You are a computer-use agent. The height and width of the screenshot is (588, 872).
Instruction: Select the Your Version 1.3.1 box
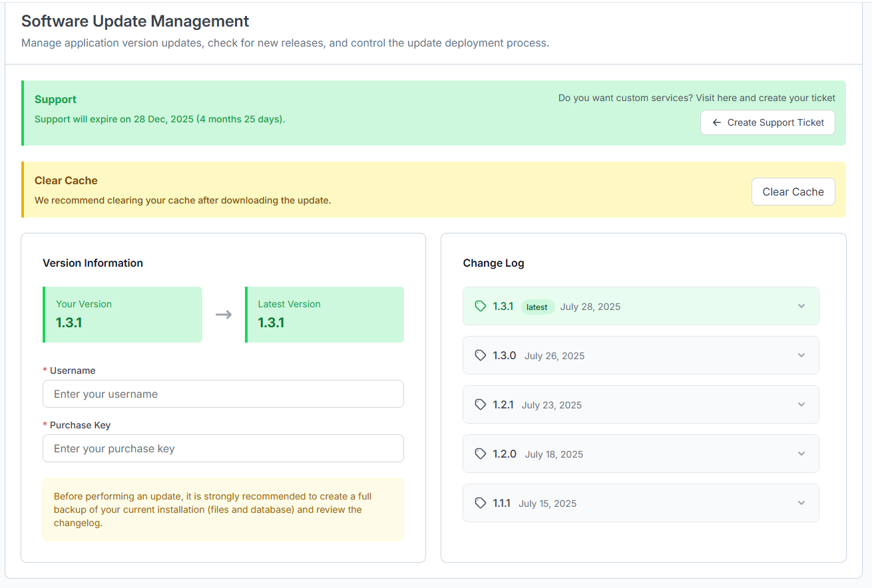point(122,315)
